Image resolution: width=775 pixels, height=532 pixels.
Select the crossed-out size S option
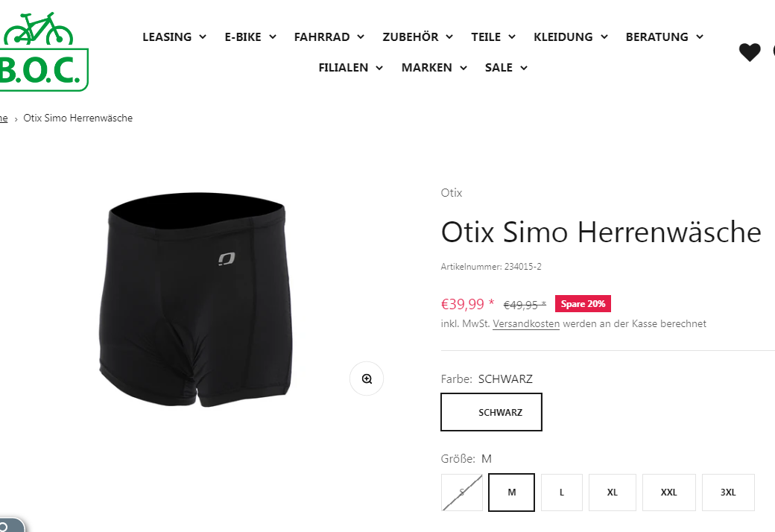point(461,493)
